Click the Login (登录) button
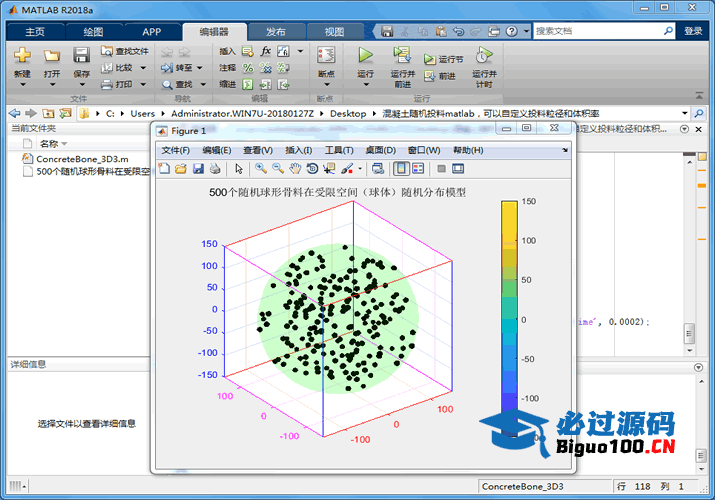Image resolution: width=715 pixels, height=500 pixels. 693,31
